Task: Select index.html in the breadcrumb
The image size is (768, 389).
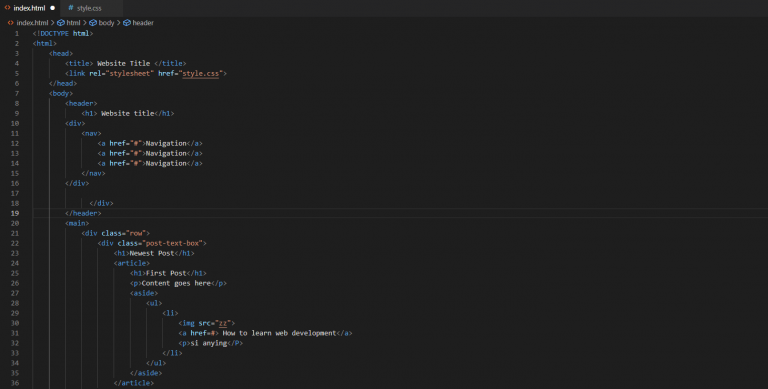Action: 32,23
